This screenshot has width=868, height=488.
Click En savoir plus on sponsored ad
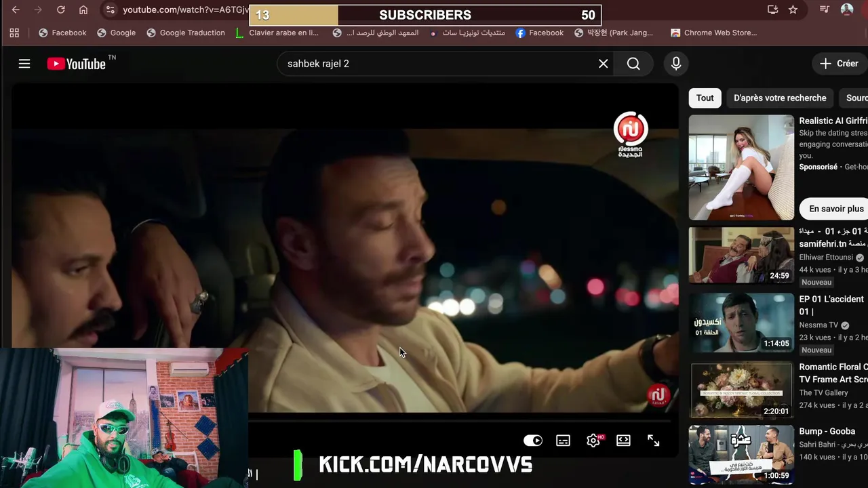(x=835, y=209)
